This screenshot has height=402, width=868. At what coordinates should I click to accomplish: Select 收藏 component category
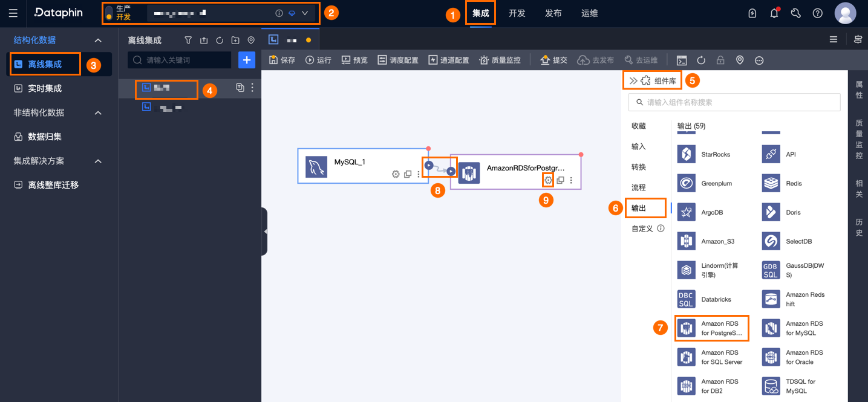pyautogui.click(x=639, y=126)
